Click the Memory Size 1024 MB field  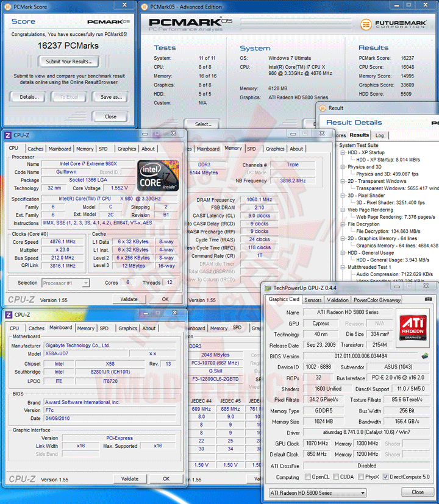click(x=324, y=421)
